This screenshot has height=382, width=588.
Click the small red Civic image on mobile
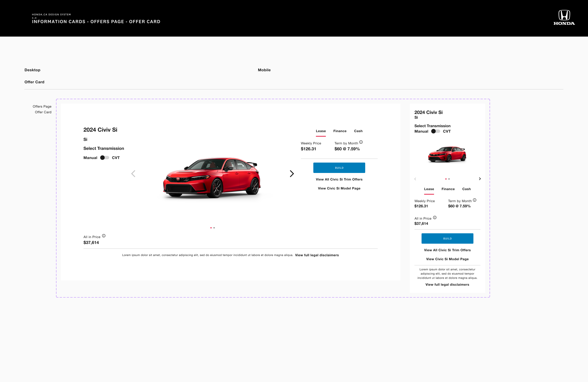447,154
